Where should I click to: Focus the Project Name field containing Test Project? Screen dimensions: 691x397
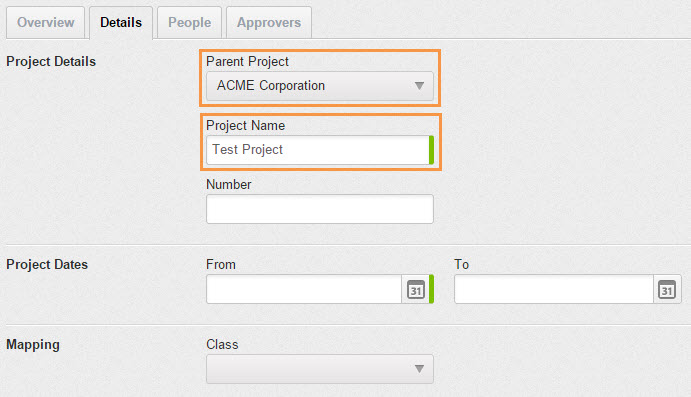tap(317, 150)
